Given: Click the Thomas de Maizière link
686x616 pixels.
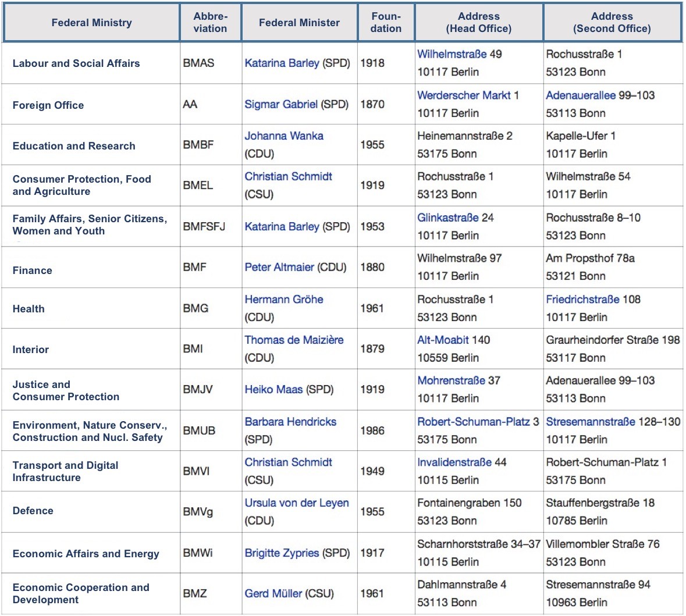Looking at the screenshot, I should click(293, 340).
